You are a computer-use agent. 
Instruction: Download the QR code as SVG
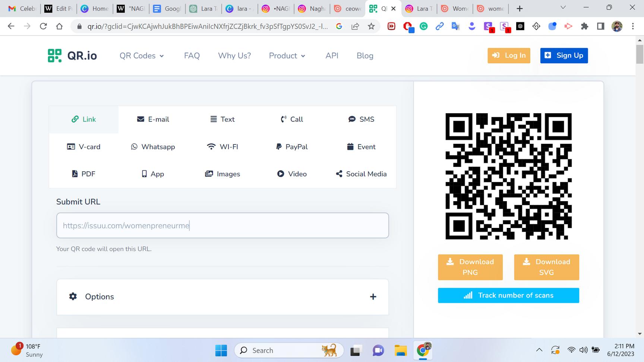pos(546,267)
